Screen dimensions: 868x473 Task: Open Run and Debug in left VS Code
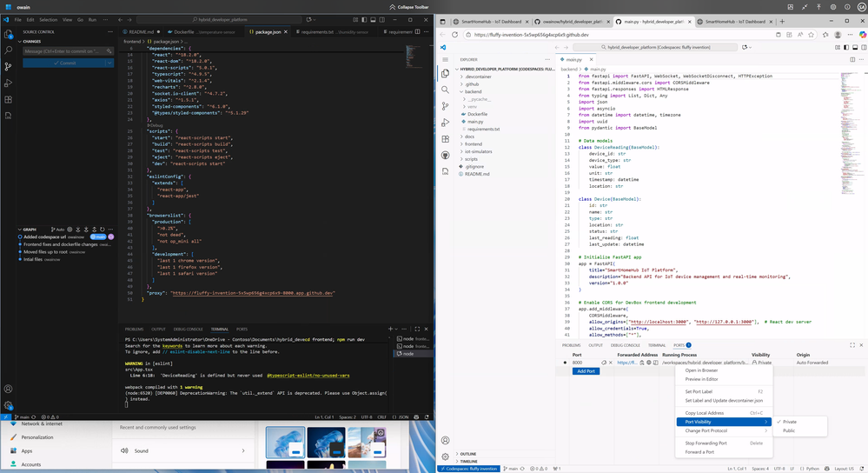[x=9, y=83]
